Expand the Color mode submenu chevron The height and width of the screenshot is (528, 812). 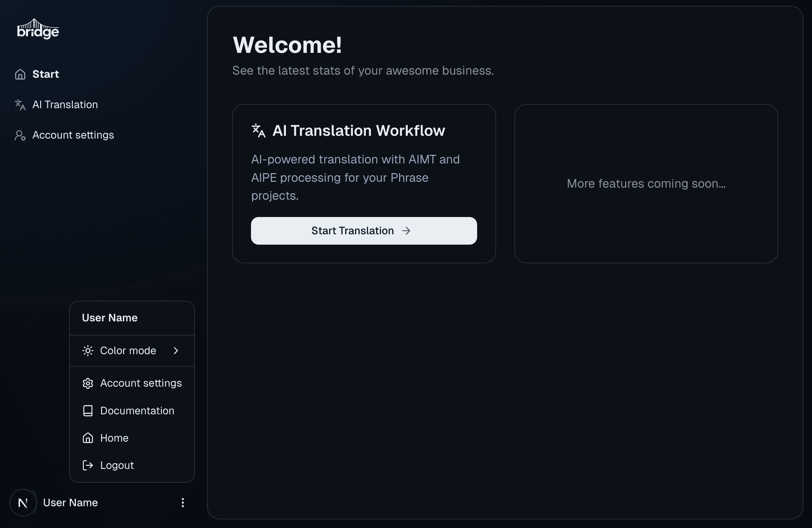(x=176, y=350)
